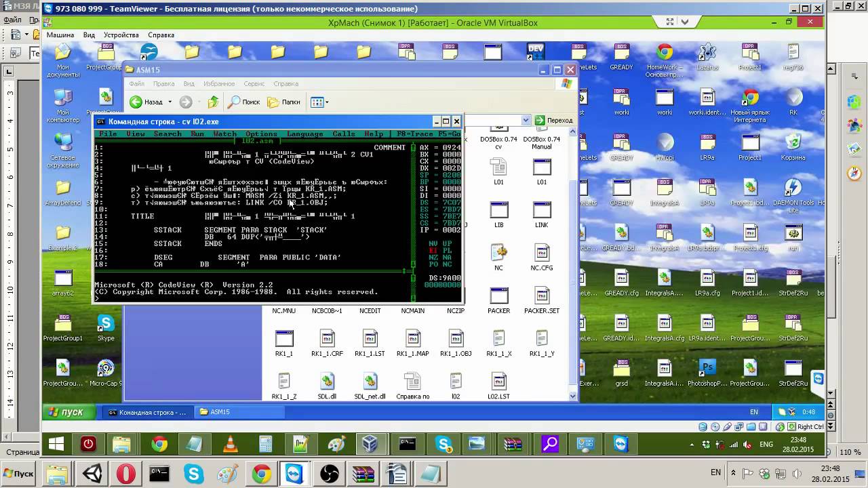Click the VLC icon in Windows taskbar

coord(231,445)
